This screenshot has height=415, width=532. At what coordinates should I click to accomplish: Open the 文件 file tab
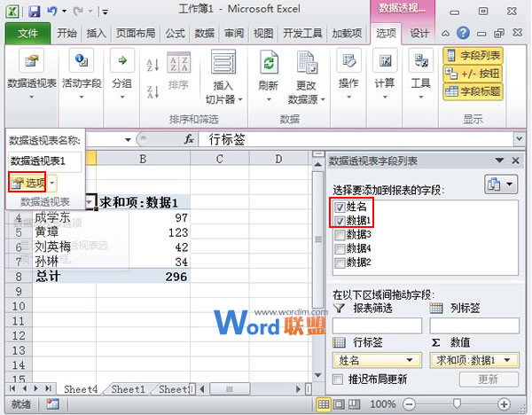click(x=27, y=34)
